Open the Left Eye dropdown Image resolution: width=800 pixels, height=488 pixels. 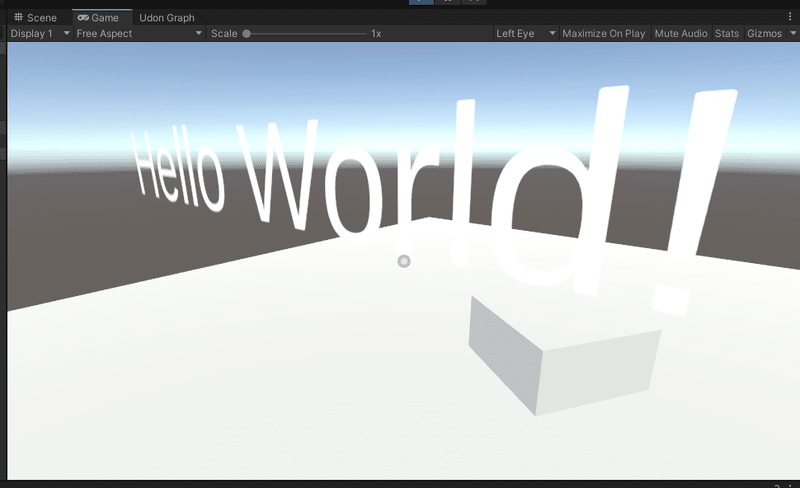526,34
